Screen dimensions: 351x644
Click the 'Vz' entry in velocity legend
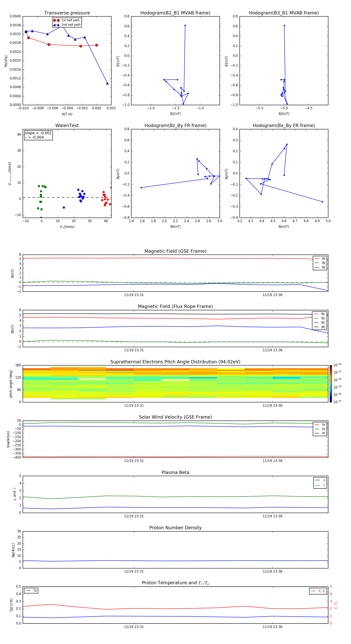(x=320, y=433)
